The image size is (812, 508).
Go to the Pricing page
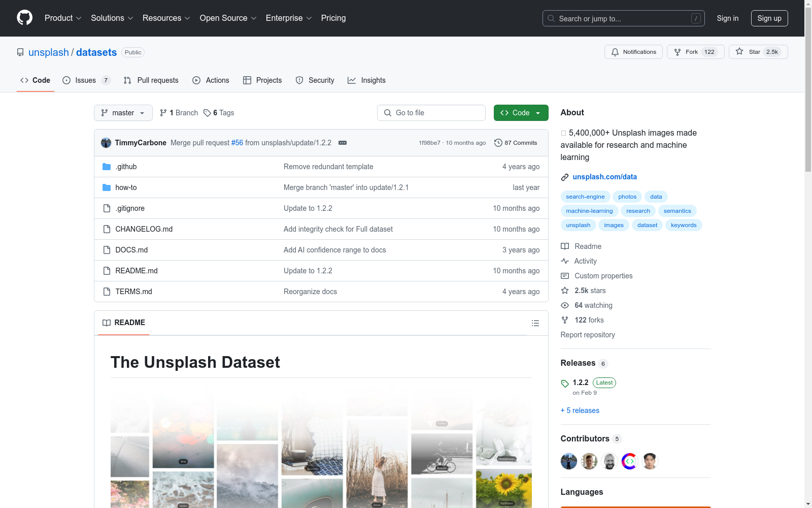(333, 18)
